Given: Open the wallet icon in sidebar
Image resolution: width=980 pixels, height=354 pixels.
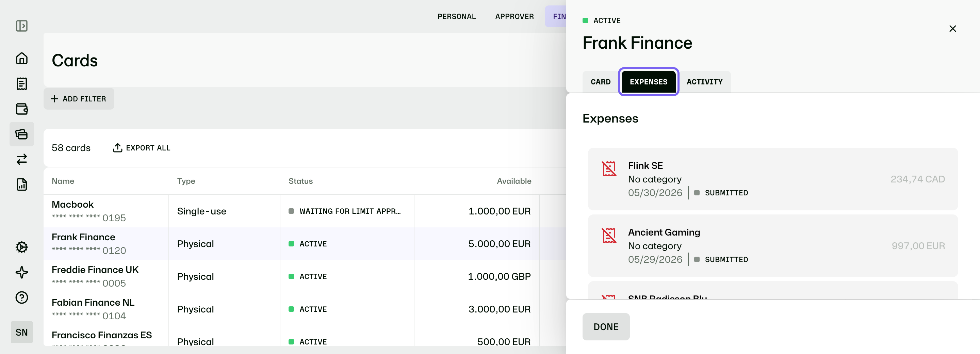Looking at the screenshot, I should (22, 109).
